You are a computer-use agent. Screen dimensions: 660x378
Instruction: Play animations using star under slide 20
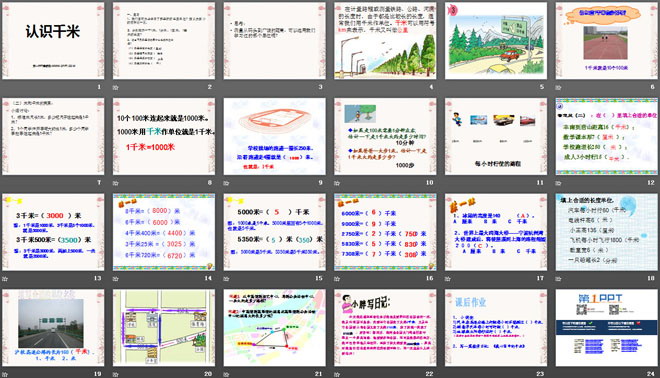(x=115, y=374)
